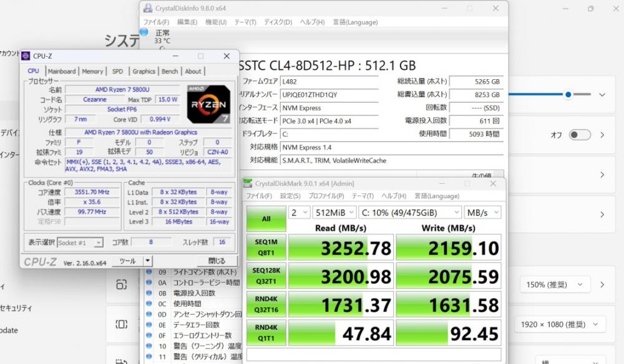This screenshot has width=624, height=364.
Task: Click the CPU-Z title bar app icon
Action: 26,56
